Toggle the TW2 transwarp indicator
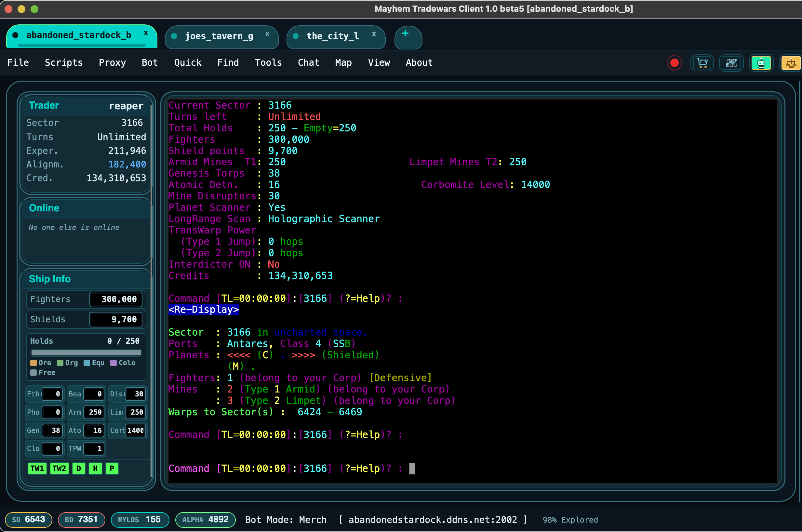The width and height of the screenshot is (802, 532). pyautogui.click(x=60, y=469)
